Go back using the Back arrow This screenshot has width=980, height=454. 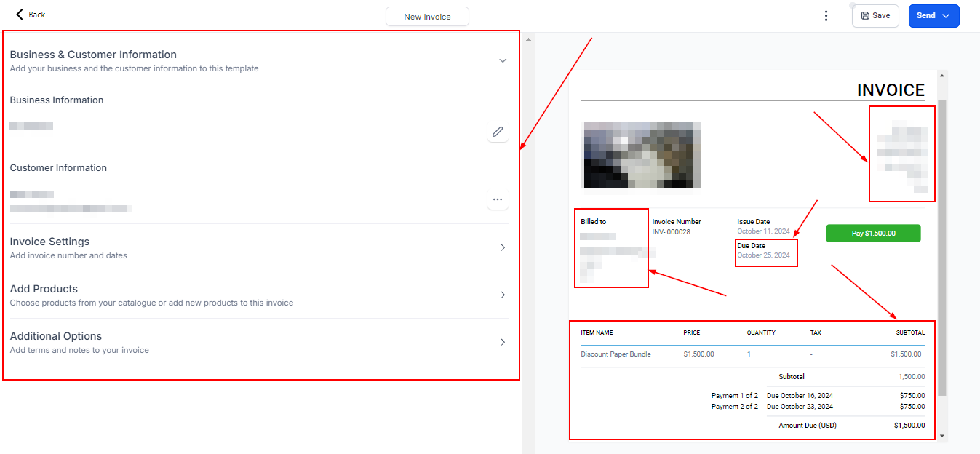point(31,15)
